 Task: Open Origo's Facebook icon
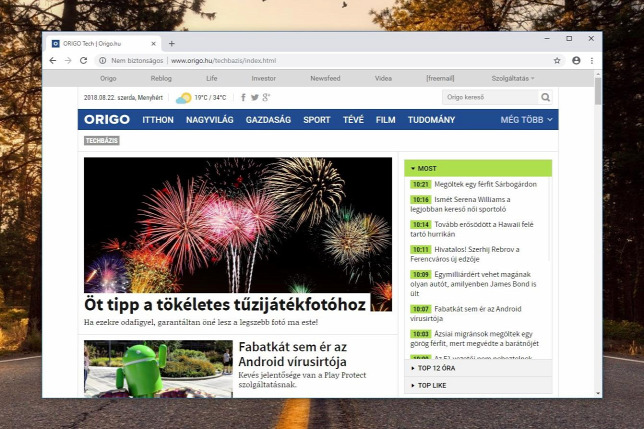pos(243,97)
